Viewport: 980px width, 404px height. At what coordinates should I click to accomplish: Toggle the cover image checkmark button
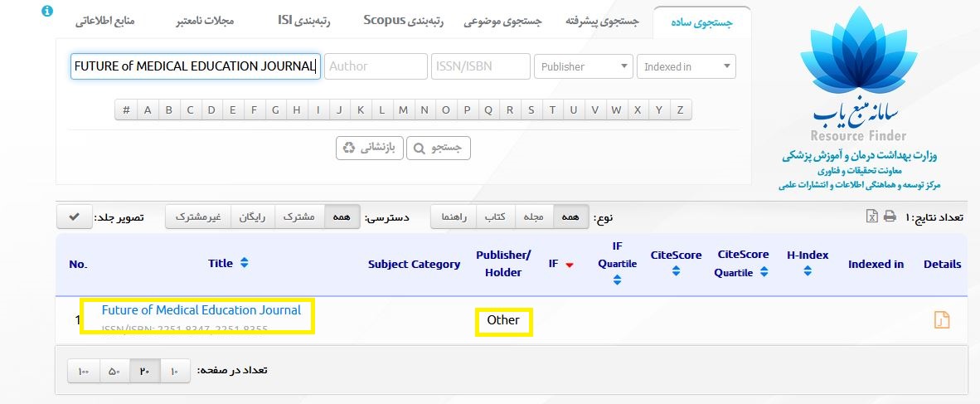coord(74,217)
